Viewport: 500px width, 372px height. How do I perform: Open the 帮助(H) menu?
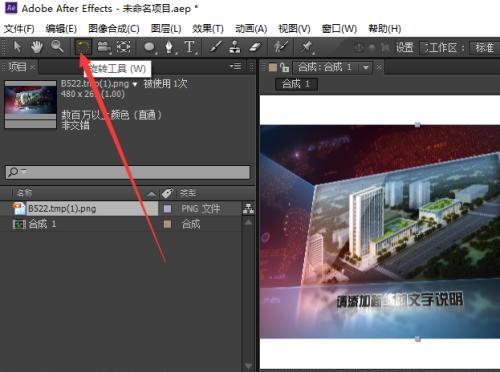(x=385, y=29)
